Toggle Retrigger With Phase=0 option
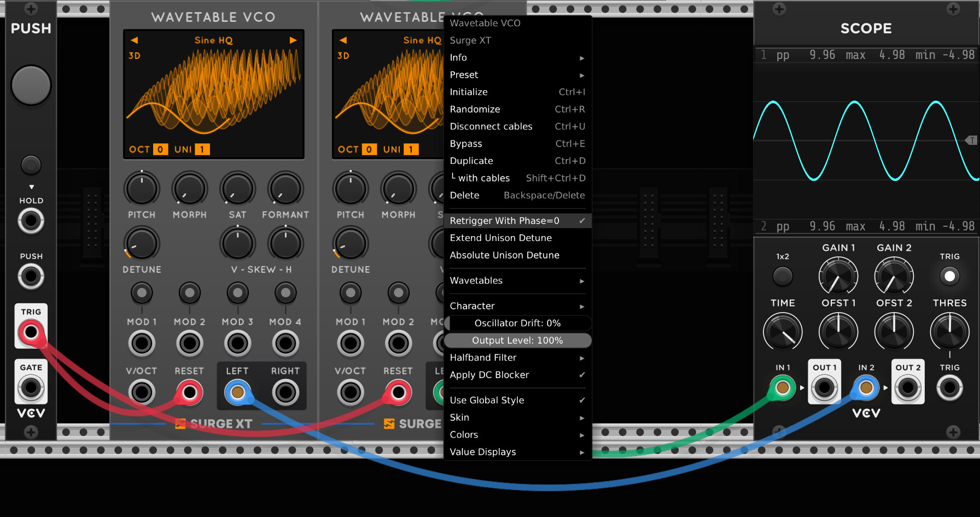 pyautogui.click(x=517, y=221)
